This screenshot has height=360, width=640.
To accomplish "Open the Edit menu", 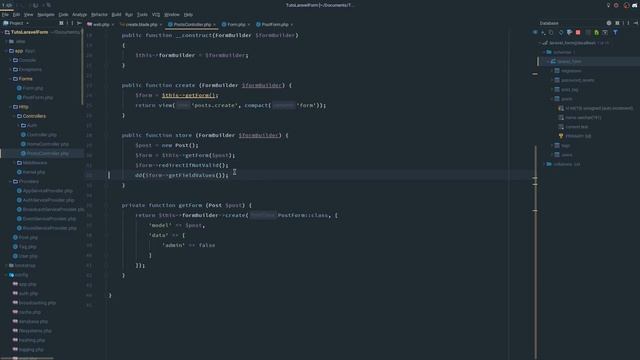I will click(x=16, y=14).
